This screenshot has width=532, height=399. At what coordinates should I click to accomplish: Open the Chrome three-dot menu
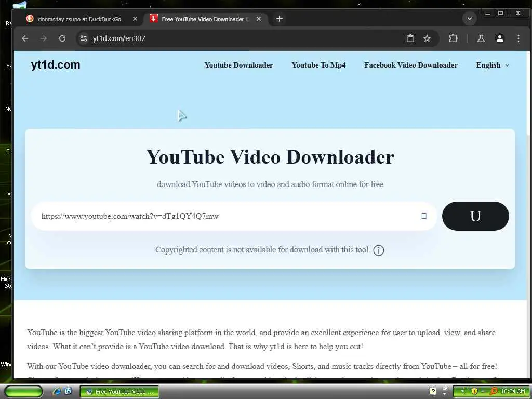[518, 38]
